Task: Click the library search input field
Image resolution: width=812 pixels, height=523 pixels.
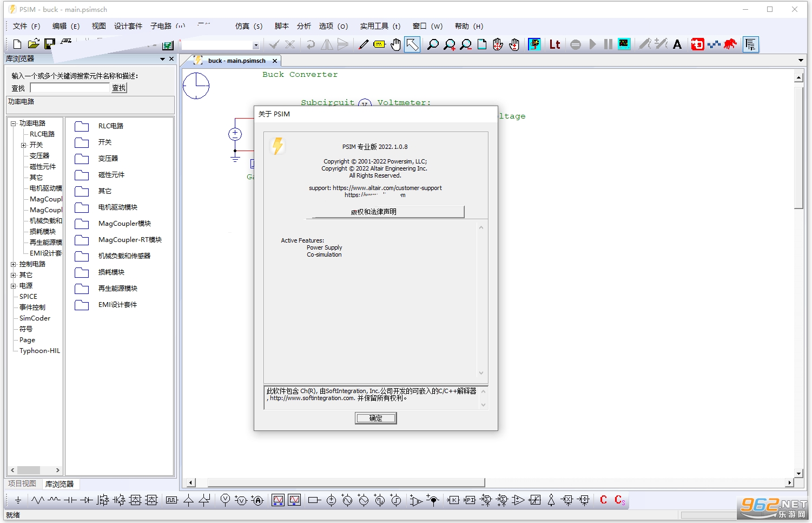Action: click(70, 88)
